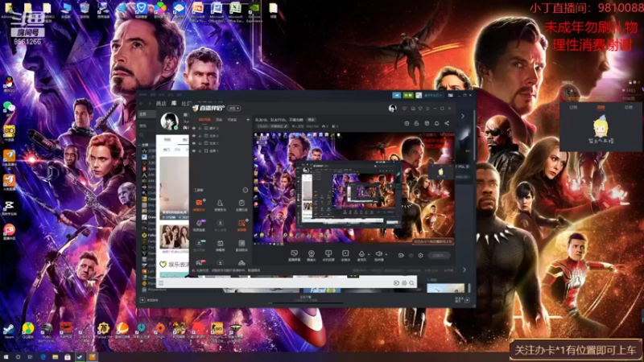This screenshot has height=362, width=644.
Task: Hide the 全屏1 layer with its eye icon
Action: click(194, 150)
